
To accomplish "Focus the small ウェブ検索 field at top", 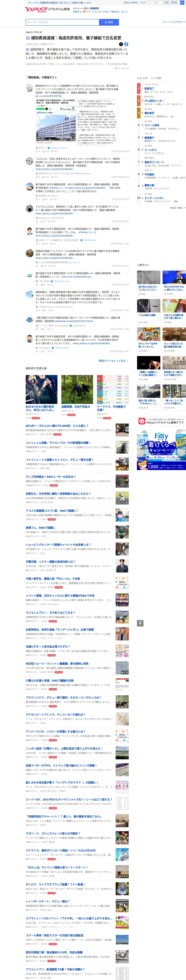I will [154, 3].
